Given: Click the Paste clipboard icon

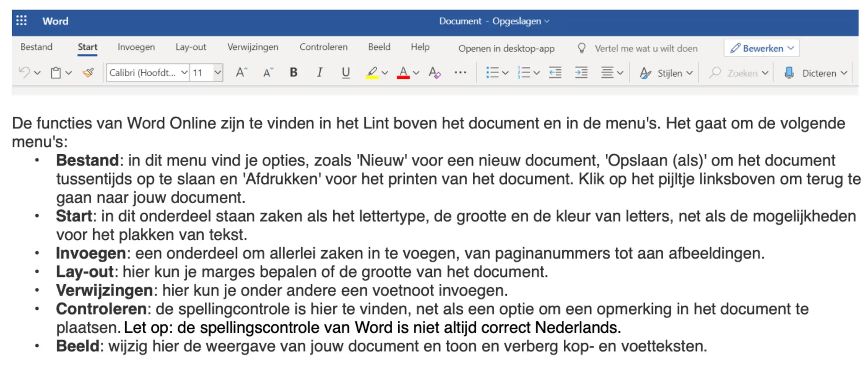Looking at the screenshot, I should point(56,72).
